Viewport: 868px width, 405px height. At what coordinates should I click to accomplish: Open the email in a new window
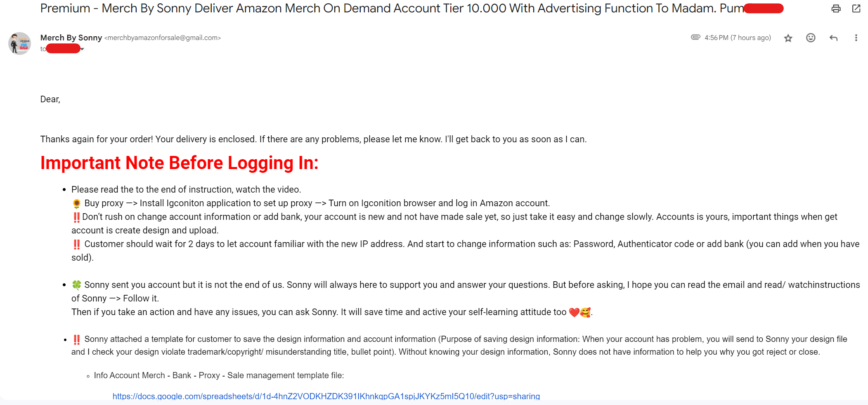coord(856,9)
